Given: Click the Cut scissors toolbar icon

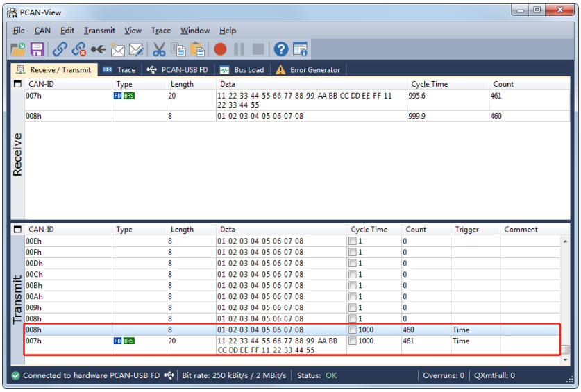Looking at the screenshot, I should pos(159,49).
